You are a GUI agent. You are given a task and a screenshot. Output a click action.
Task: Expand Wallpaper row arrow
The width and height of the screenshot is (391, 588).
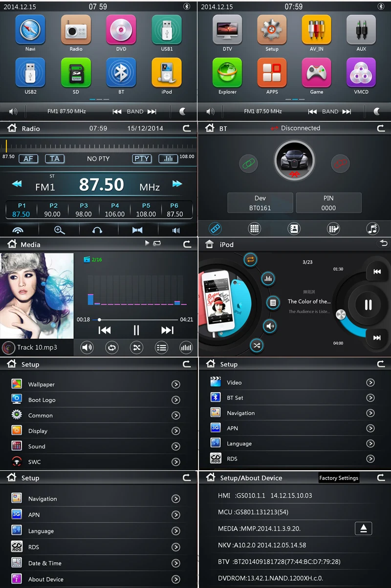(x=176, y=384)
